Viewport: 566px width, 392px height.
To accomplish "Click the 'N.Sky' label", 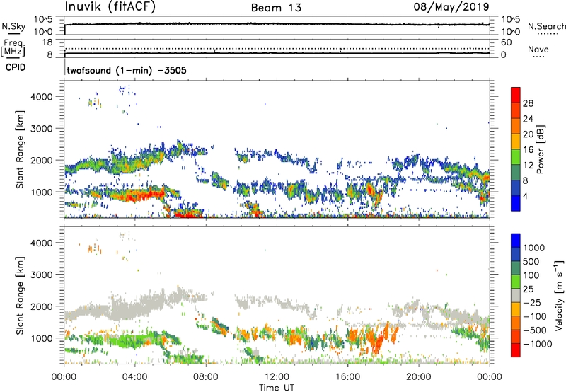I will (x=13, y=26).
